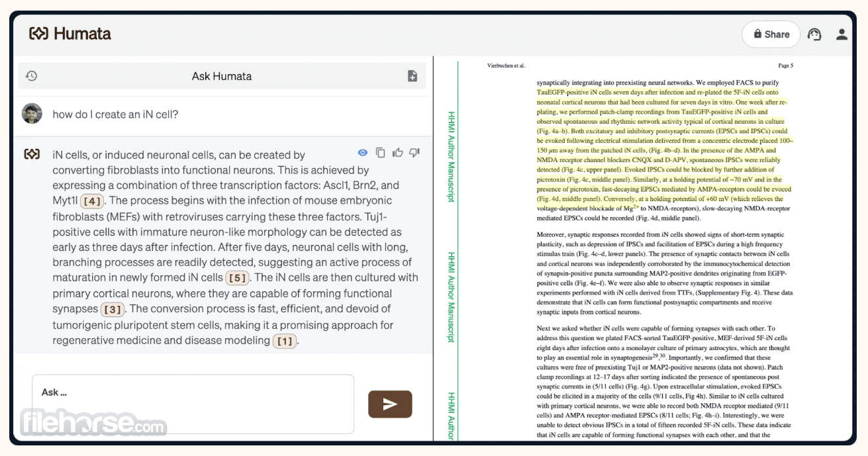Open chat history clock icon
Screen dimensions: 868x456
[x=31, y=76]
